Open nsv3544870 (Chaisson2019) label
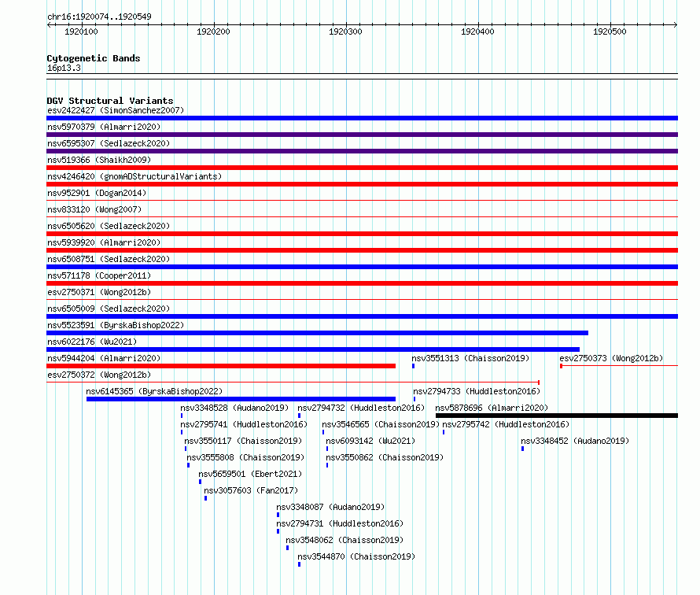700x595 pixels. point(356,556)
